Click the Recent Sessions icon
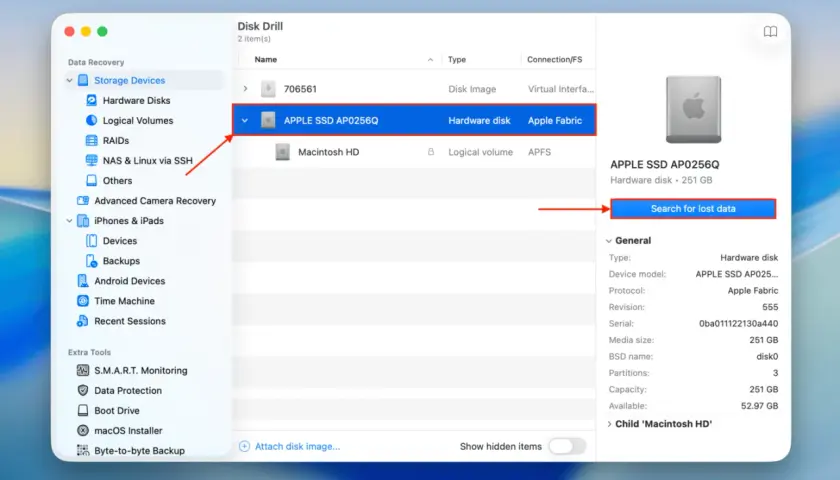This screenshot has height=480, width=840. 83,321
